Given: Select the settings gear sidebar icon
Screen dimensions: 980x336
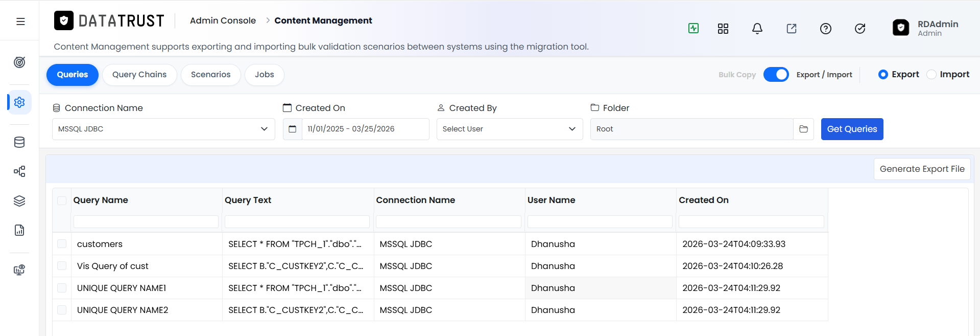Looking at the screenshot, I should [19, 102].
